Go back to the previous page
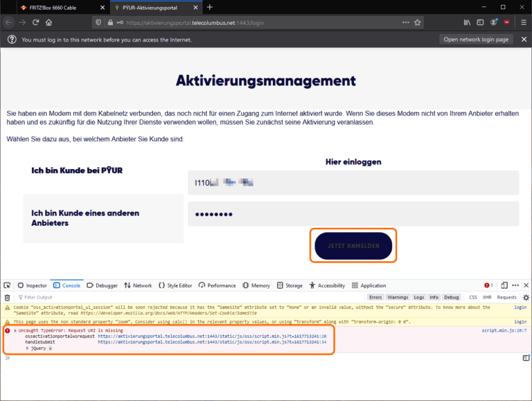532x401 pixels. click(8, 22)
